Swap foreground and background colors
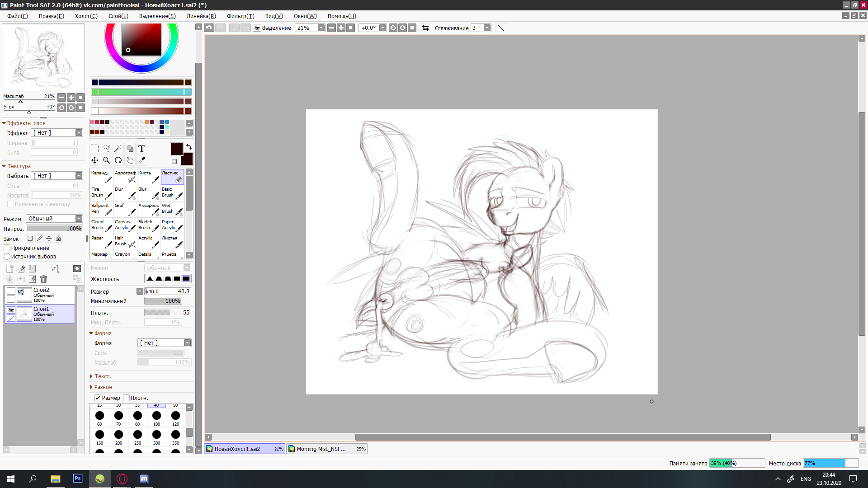Image resolution: width=868 pixels, height=488 pixels. (189, 147)
